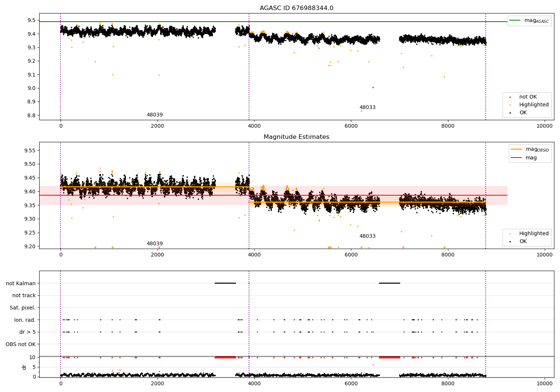Click the orange line sample in the mag OBSID legend
This screenshot has height=392, width=560.
(x=516, y=149)
